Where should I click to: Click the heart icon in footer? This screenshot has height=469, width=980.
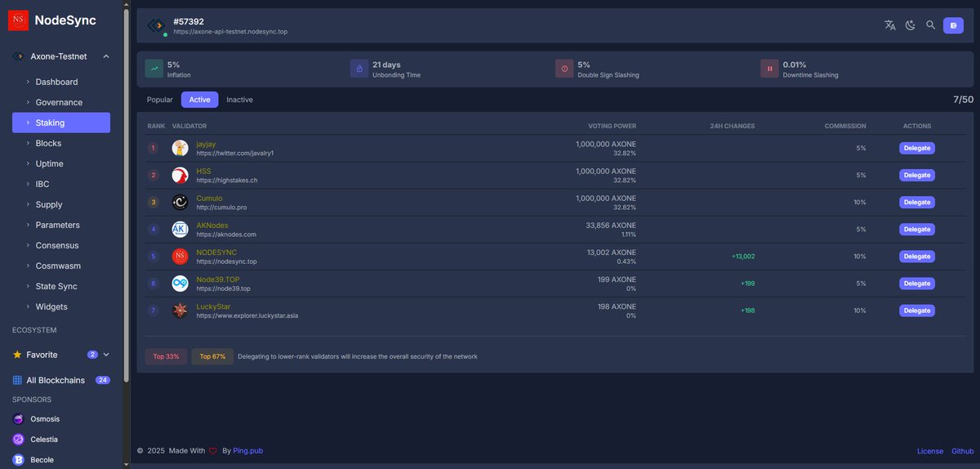click(212, 451)
